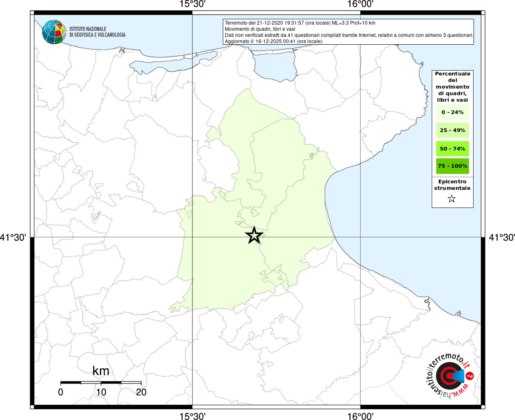Pick the 50 - 74% legend color
The image size is (515, 420).
tap(452, 148)
